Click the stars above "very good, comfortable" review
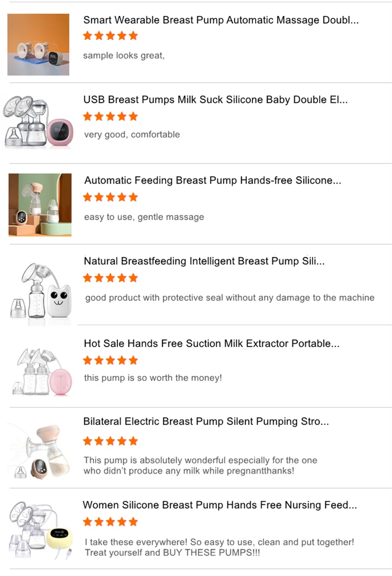This screenshot has height=576, width=392. click(110, 117)
